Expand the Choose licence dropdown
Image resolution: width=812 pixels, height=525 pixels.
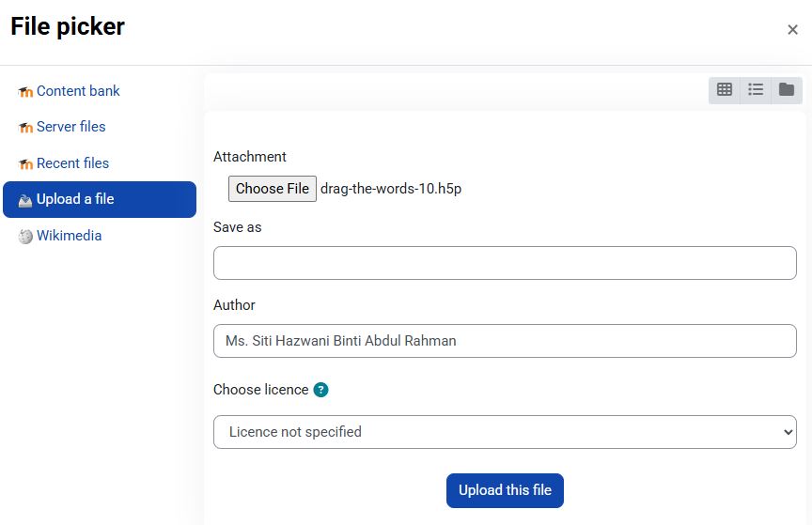point(505,432)
